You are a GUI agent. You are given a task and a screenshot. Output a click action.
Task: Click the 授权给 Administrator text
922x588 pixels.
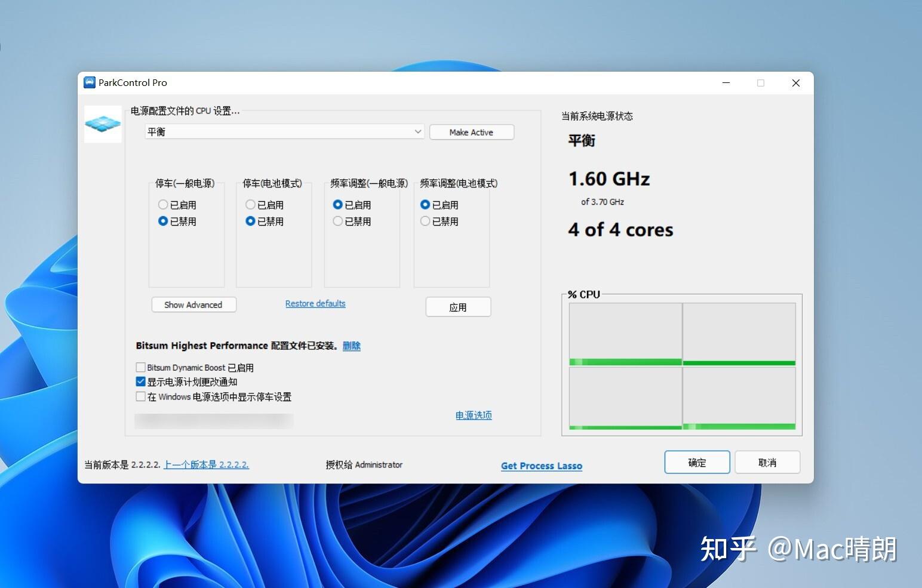(364, 464)
